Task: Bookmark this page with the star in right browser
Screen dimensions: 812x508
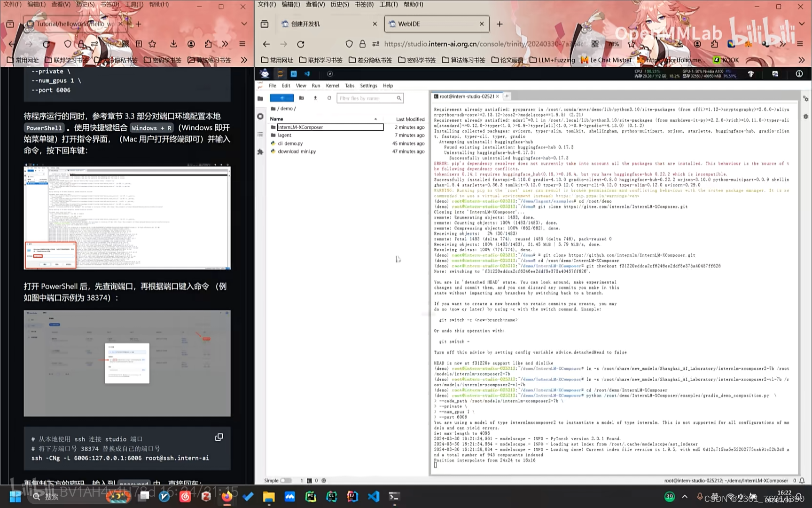Action: [x=631, y=44]
